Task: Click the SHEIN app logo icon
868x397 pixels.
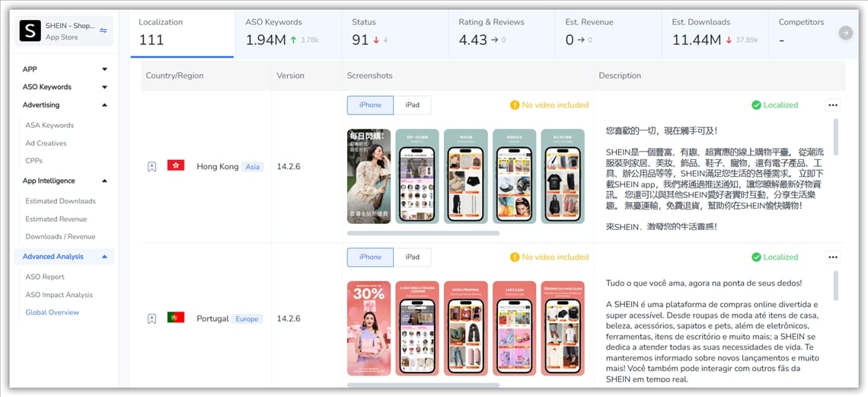Action: click(x=30, y=30)
